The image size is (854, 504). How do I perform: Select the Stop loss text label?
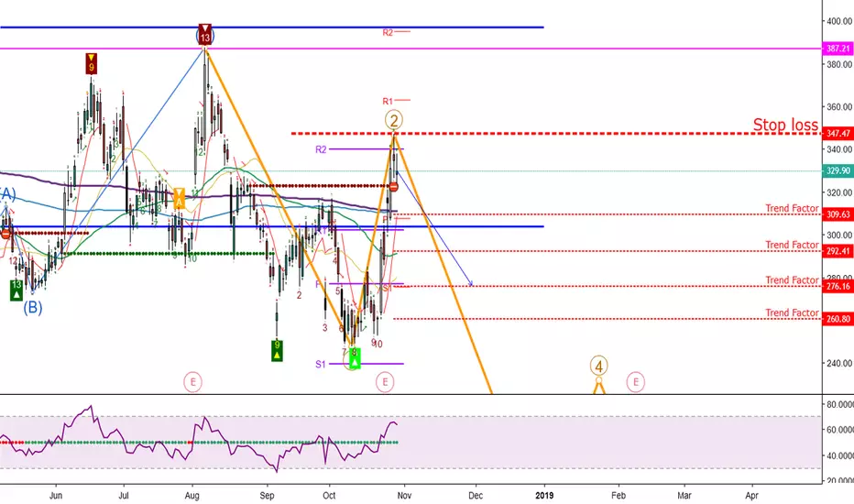coord(785,125)
